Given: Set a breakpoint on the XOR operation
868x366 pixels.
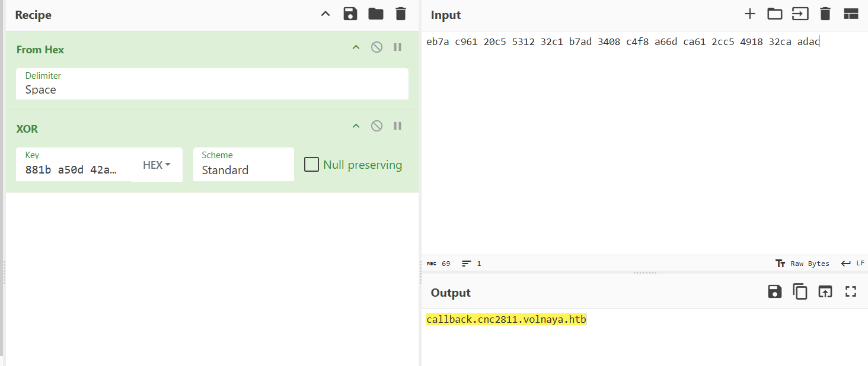Looking at the screenshot, I should 398,126.
